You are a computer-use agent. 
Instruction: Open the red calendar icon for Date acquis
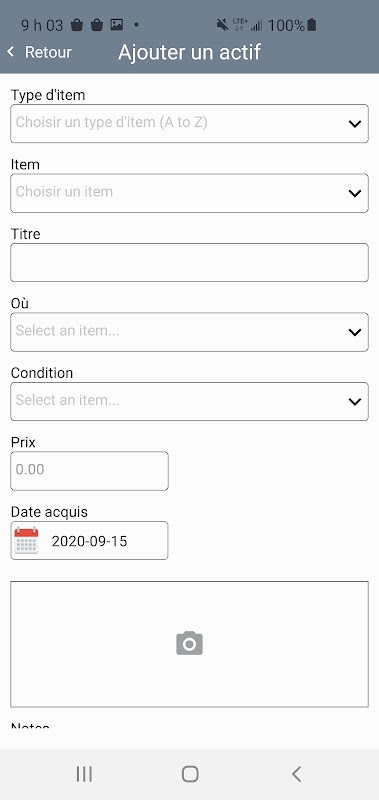tap(26, 540)
